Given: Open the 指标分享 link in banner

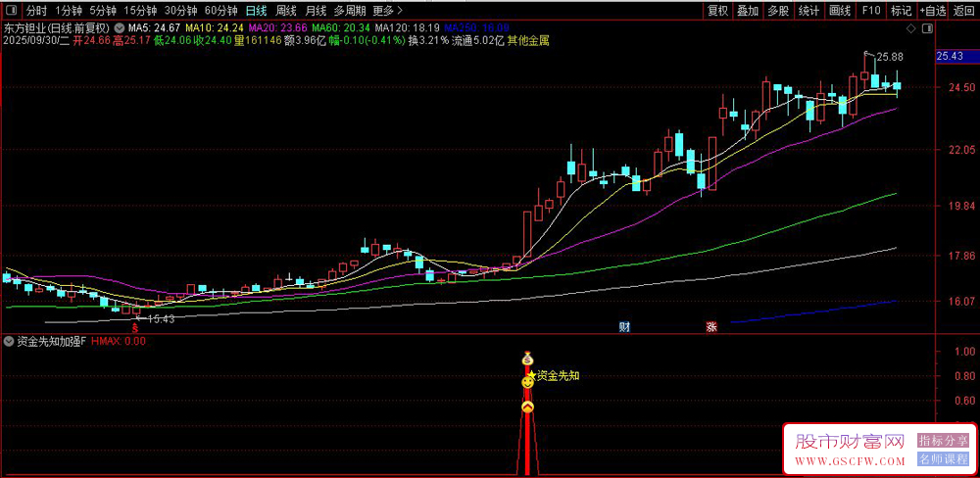Looking at the screenshot, I should coord(943,442).
